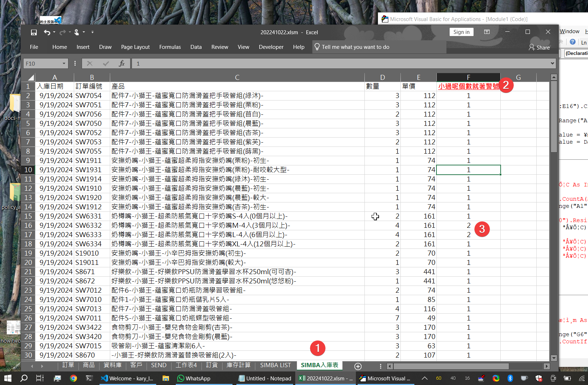Click the Insert Function fx icon
The height and width of the screenshot is (385, 588).
(122, 63)
